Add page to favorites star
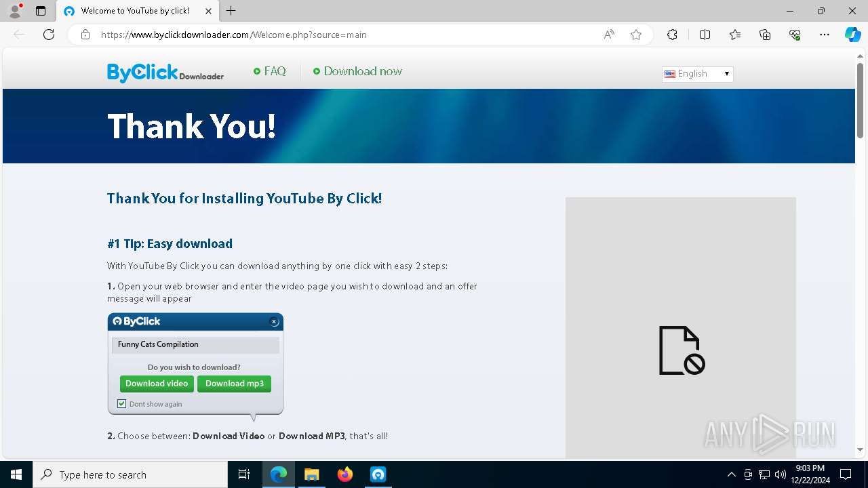 point(636,35)
